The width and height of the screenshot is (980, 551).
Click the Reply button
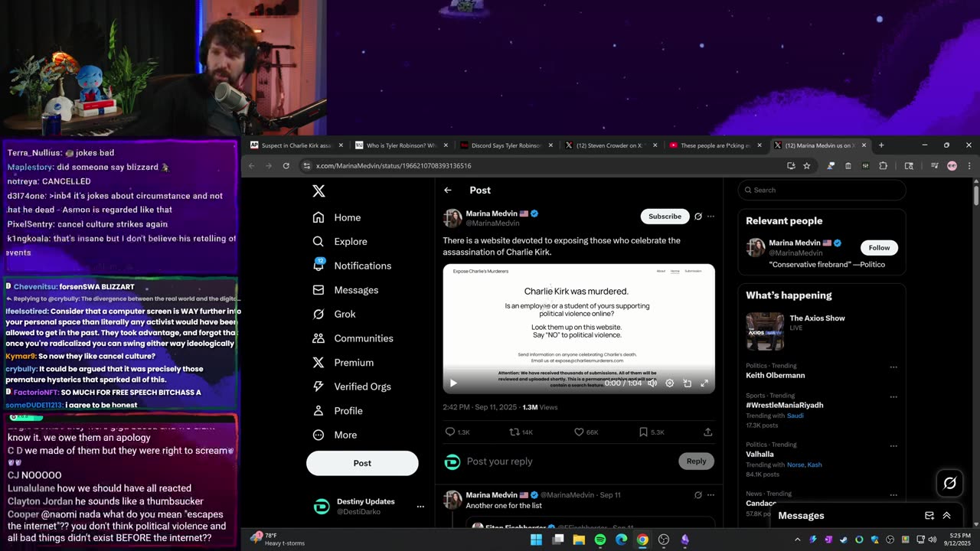coord(696,461)
